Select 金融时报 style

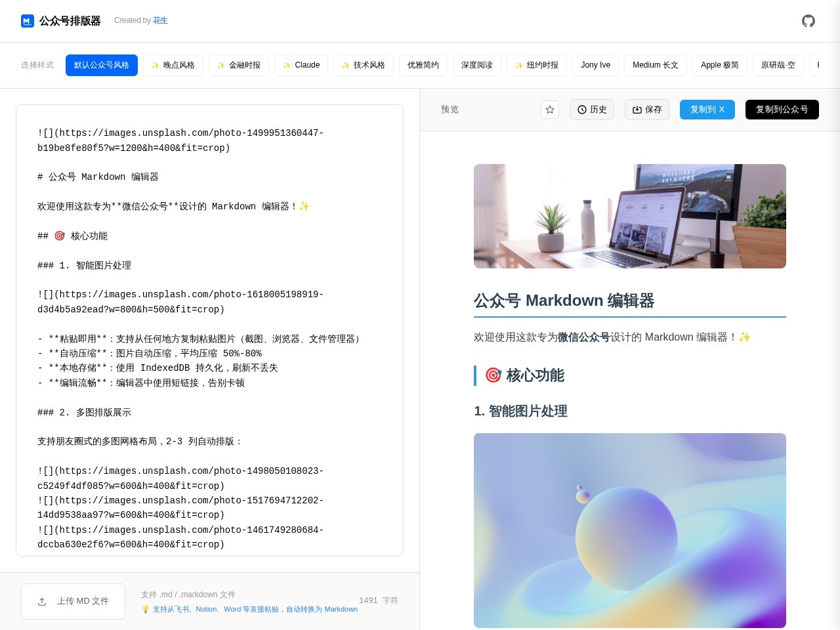tap(239, 65)
